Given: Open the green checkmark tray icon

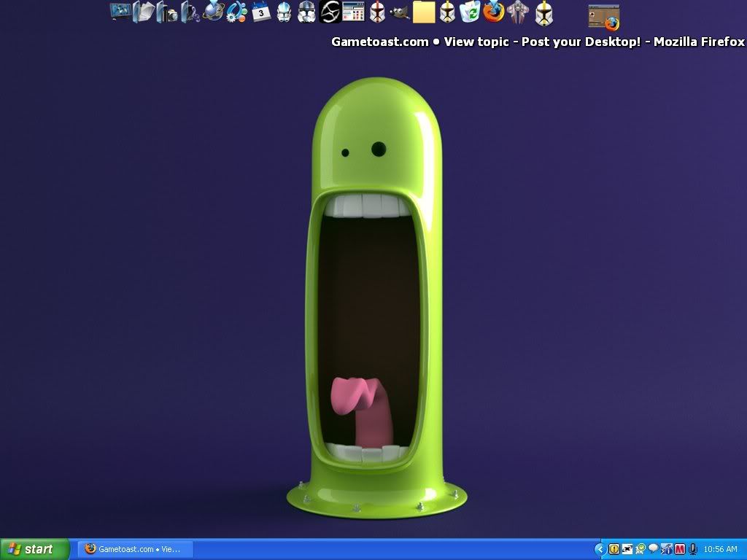Looking at the screenshot, I should (x=640, y=549).
